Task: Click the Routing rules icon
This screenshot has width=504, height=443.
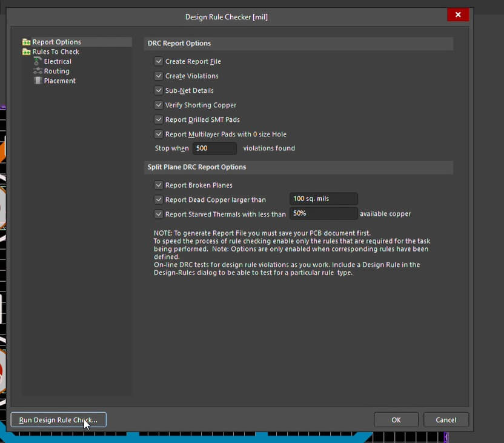Action: point(38,71)
